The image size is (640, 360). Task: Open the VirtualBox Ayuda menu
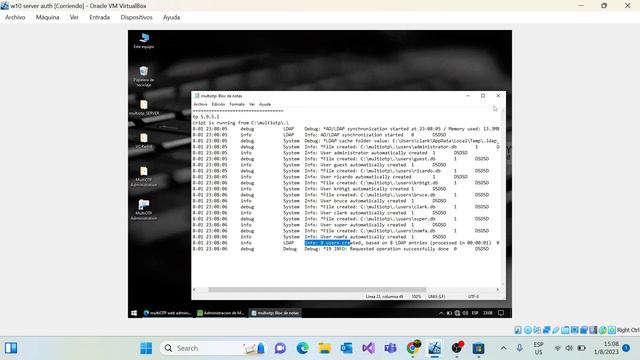pos(171,17)
